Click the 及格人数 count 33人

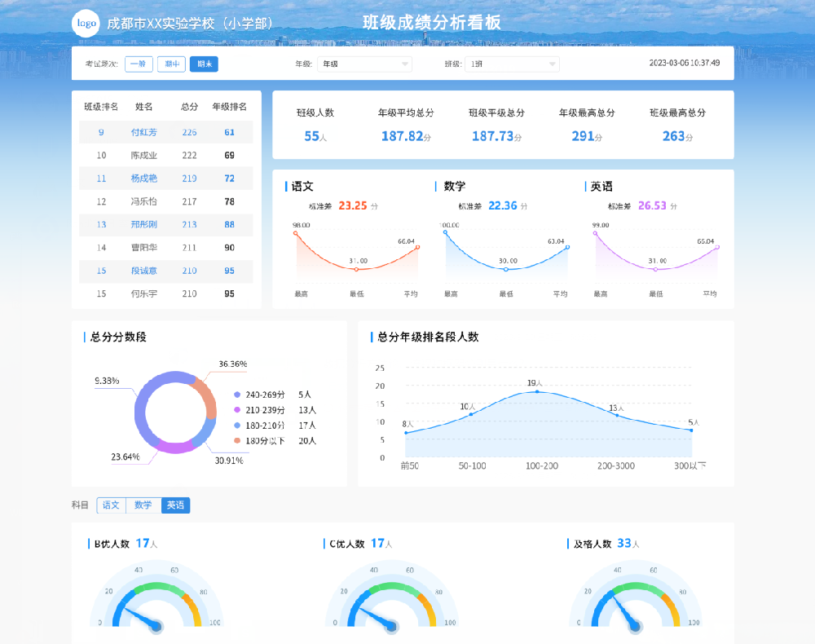628,544
